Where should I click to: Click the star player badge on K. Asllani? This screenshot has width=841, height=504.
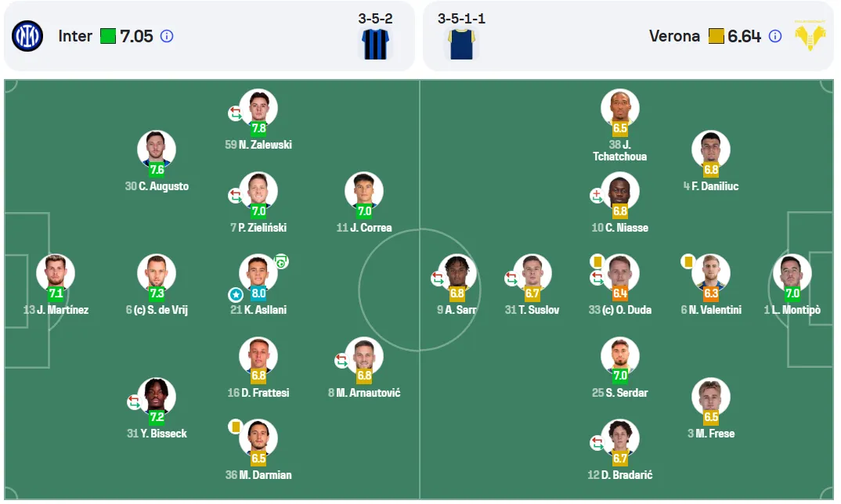[x=236, y=294]
